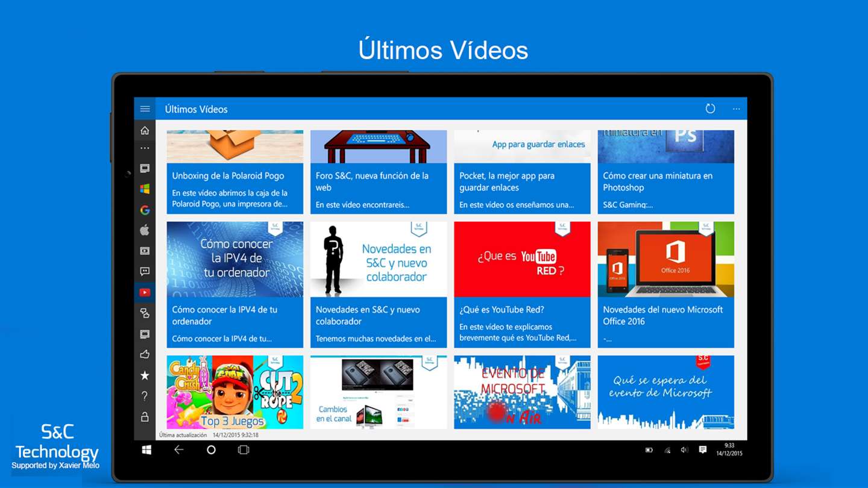
Task: Click the Polaroid Pogo 'una impresora de...' description
Action: [230, 198]
